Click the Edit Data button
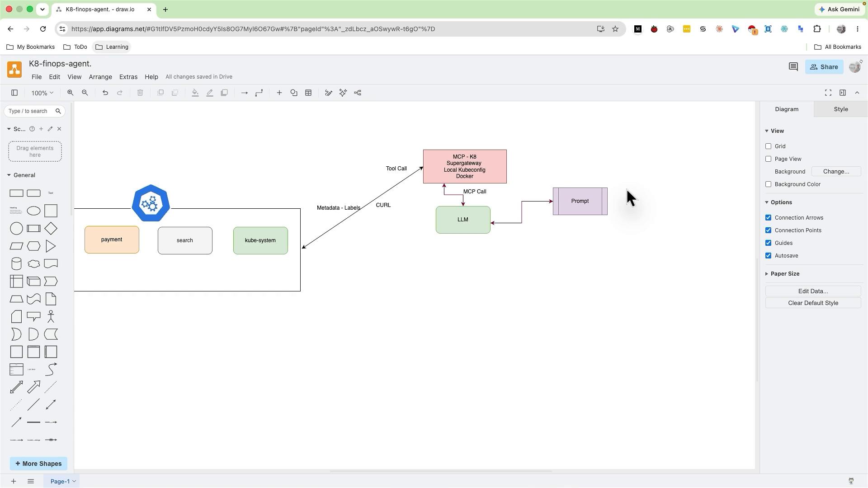 [x=813, y=291]
